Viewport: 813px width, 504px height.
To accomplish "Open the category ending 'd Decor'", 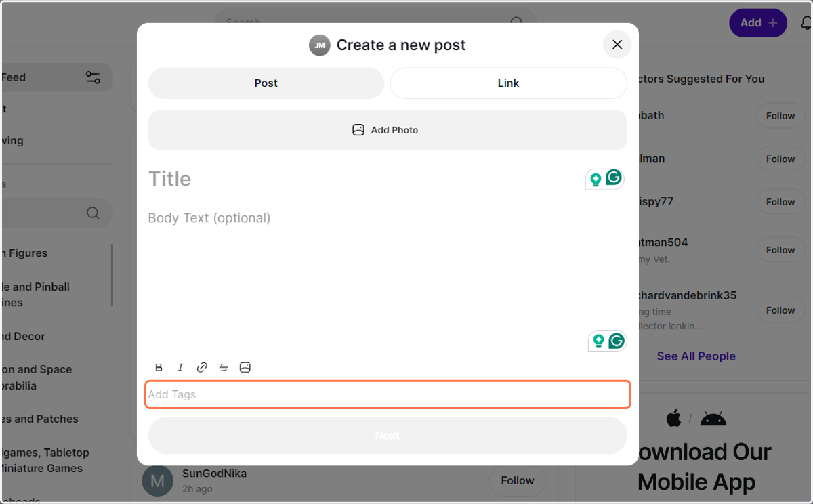I will point(23,337).
